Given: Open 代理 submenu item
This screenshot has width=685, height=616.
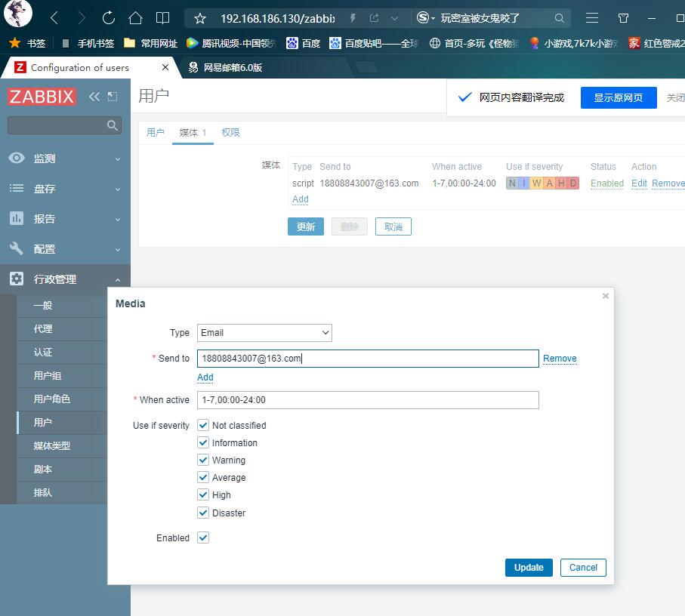Looking at the screenshot, I should pos(43,328).
